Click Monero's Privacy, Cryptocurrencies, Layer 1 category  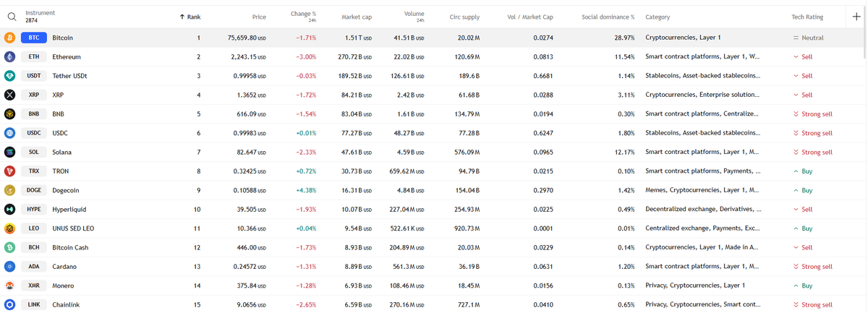tap(695, 286)
